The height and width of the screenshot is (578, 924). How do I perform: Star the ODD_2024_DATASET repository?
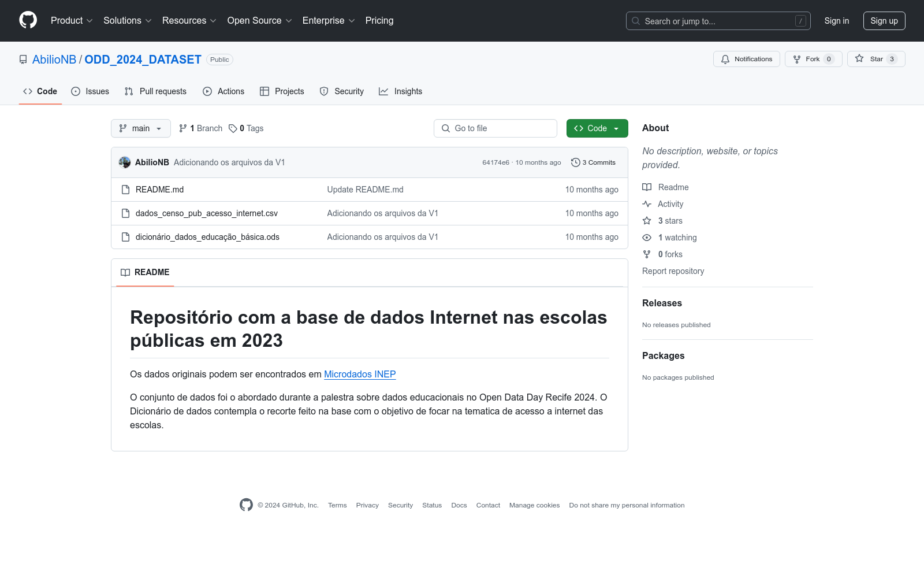[876, 59]
